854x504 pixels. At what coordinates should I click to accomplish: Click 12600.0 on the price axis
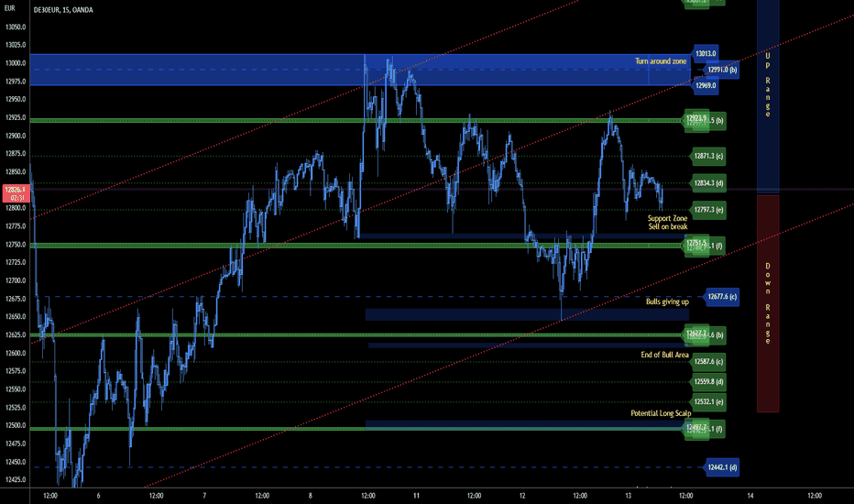pos(16,353)
